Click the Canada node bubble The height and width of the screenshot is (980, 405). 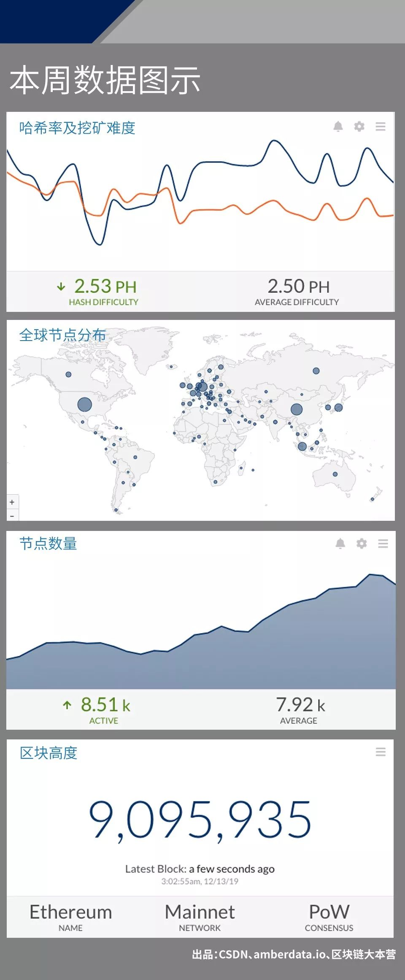pyautogui.click(x=68, y=374)
